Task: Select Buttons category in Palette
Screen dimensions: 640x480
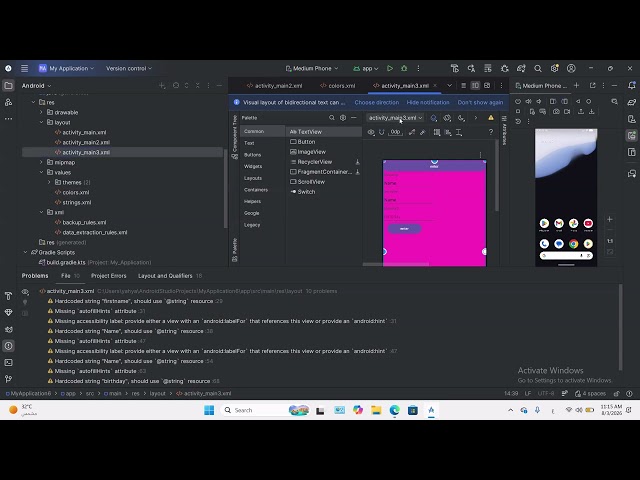Action: tap(252, 155)
